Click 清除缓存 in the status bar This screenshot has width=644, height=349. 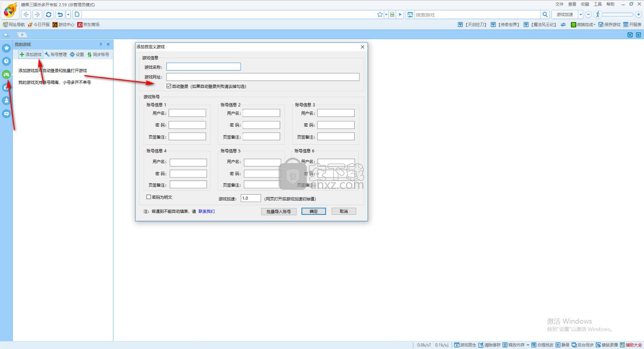pyautogui.click(x=489, y=345)
